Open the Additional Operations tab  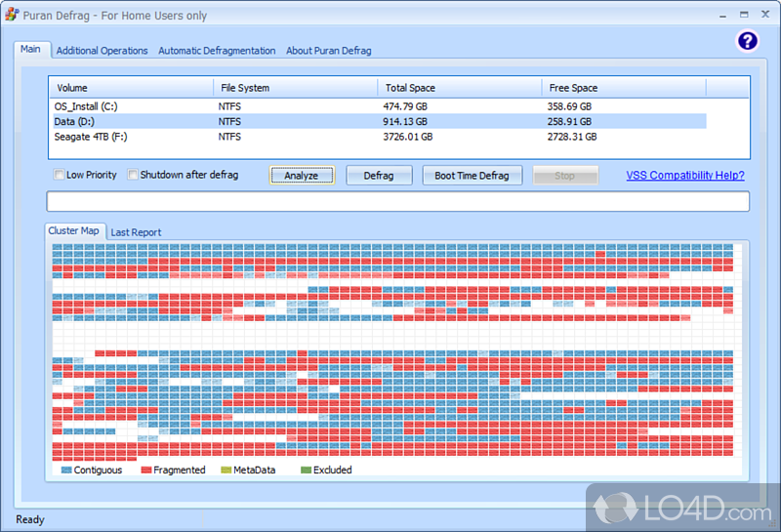tap(102, 51)
